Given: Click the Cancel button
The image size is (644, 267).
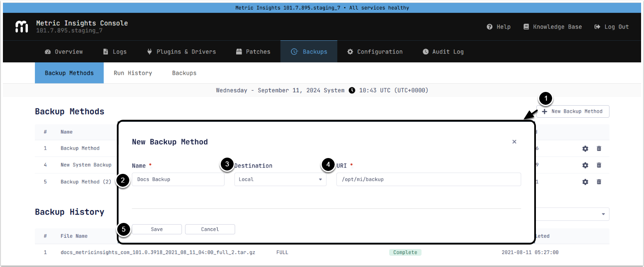Looking at the screenshot, I should [x=210, y=229].
